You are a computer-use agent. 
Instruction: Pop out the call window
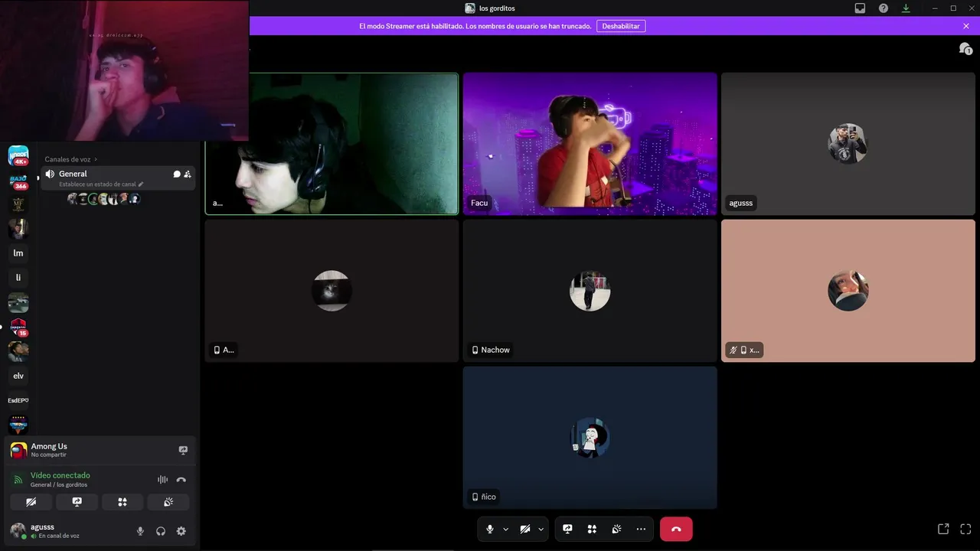click(x=943, y=529)
